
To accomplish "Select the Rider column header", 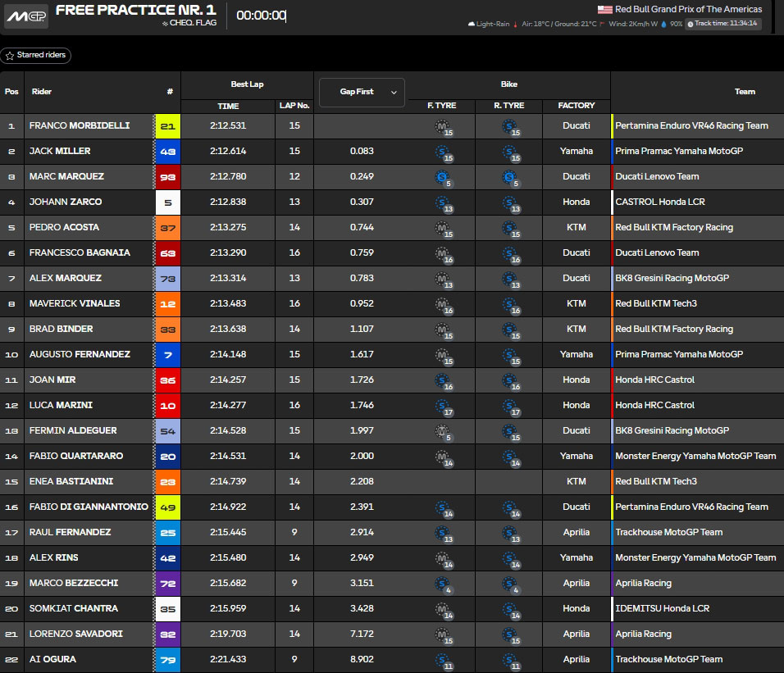I will 42,92.
